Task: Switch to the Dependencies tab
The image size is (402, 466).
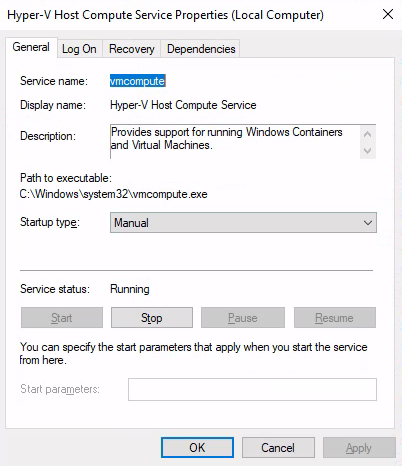Action: [201, 49]
